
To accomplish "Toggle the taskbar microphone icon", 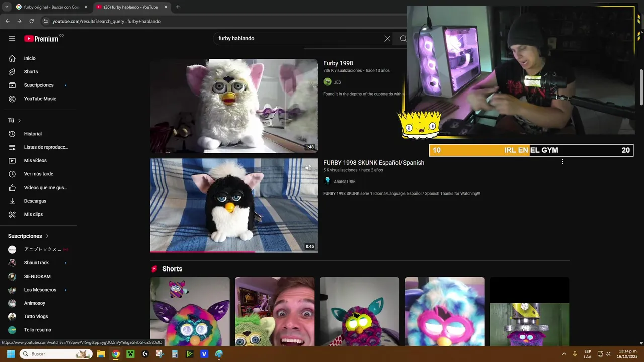I will coord(575,354).
